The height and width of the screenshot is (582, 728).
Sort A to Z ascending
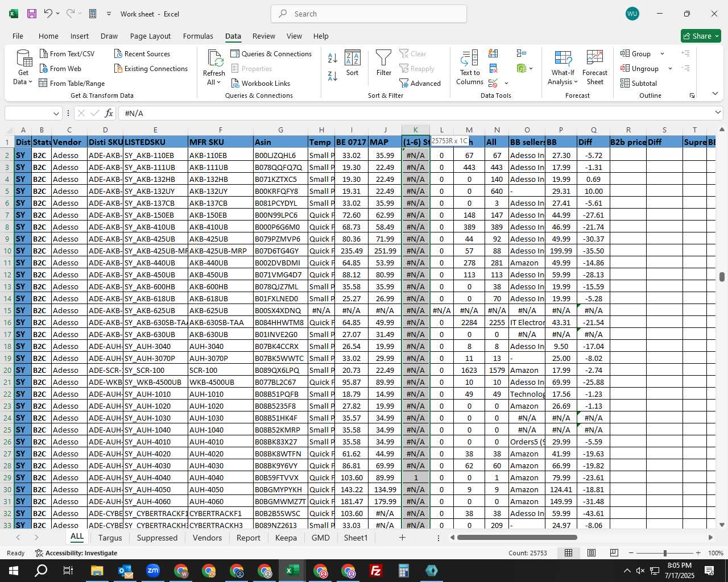click(x=333, y=58)
